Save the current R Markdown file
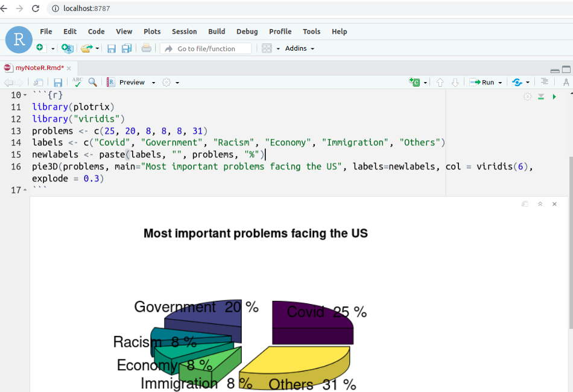This screenshot has width=573, height=392. coord(58,82)
